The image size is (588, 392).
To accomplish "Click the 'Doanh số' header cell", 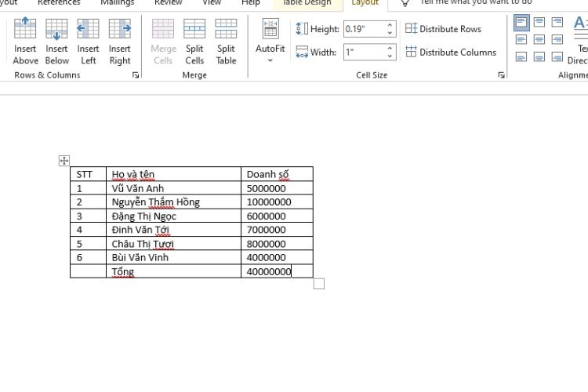I will coord(277,174).
